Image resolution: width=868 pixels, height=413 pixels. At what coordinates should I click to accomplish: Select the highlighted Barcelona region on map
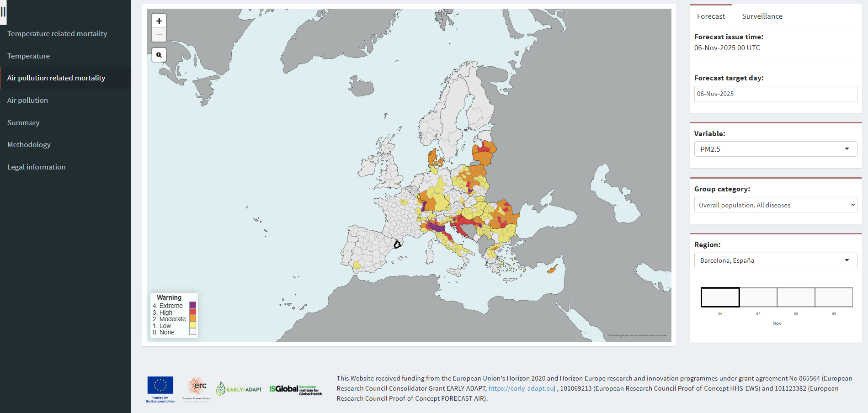pos(397,244)
